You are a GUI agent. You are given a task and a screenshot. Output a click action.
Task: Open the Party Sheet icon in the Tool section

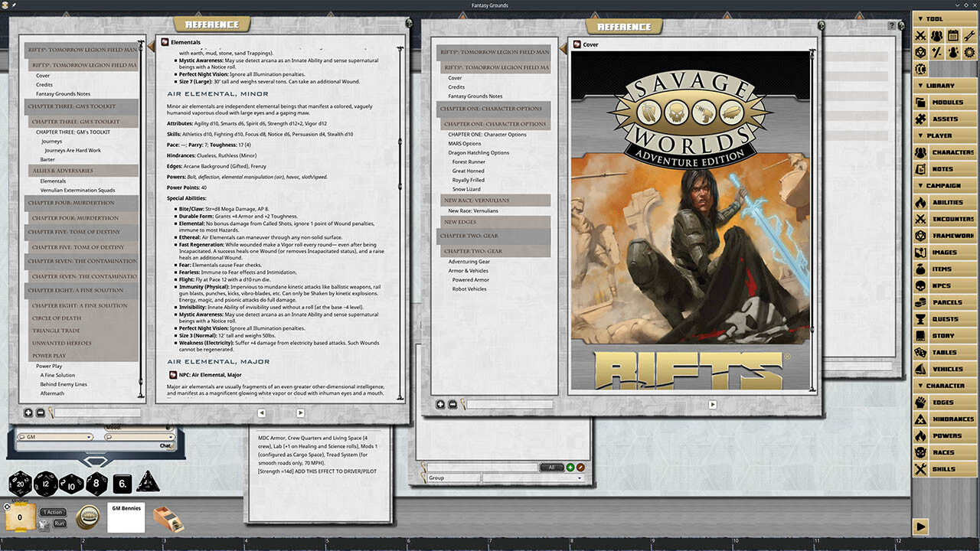937,36
